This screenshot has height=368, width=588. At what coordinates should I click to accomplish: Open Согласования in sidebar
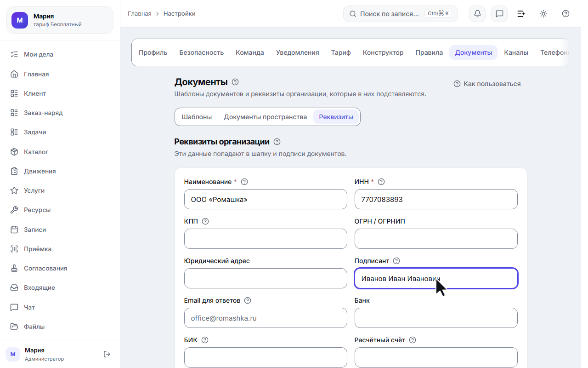[x=60, y=268]
